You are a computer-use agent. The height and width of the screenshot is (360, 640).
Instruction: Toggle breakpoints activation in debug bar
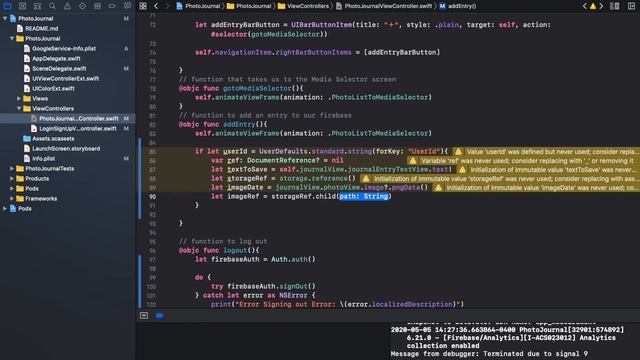click(160, 316)
